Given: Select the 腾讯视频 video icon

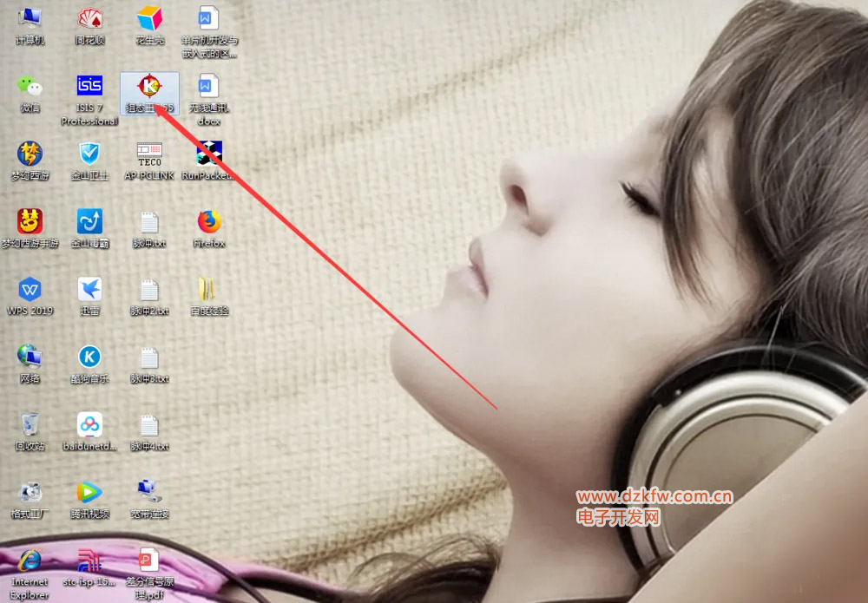Looking at the screenshot, I should click(x=89, y=493).
